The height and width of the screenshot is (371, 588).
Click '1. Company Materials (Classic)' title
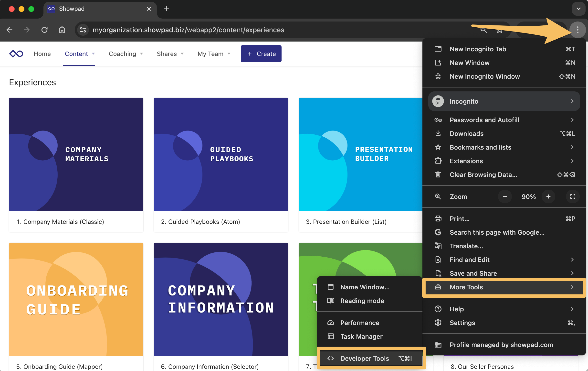coord(60,222)
